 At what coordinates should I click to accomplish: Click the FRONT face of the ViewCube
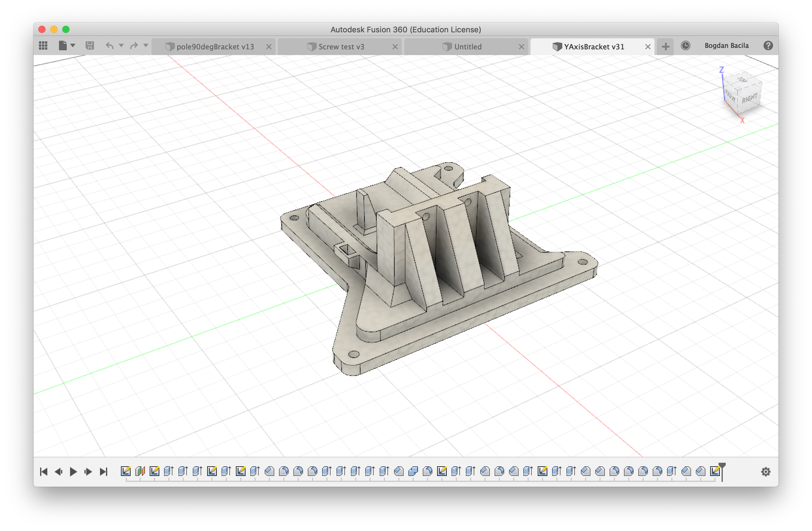coord(731,96)
